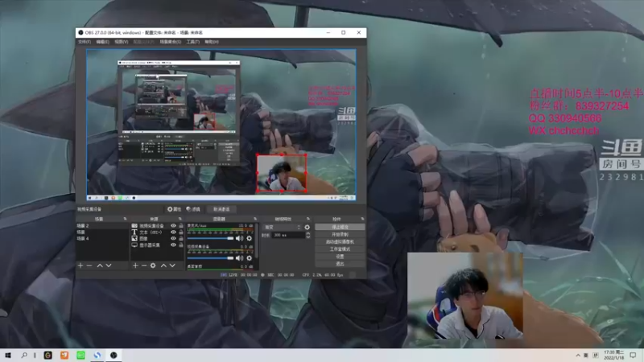Viewport: 644px width, 362px height.
Task: Click the 停止推流 stop streaming button
Action: click(x=340, y=227)
